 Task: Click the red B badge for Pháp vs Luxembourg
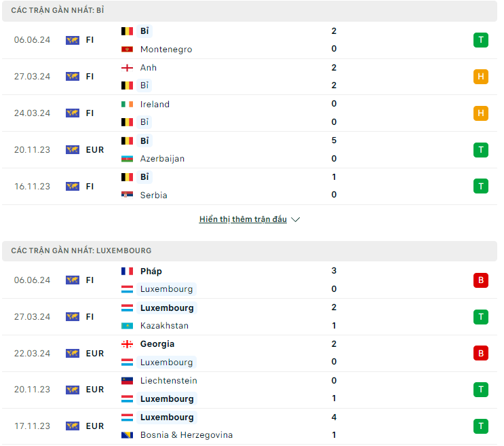[x=480, y=280]
